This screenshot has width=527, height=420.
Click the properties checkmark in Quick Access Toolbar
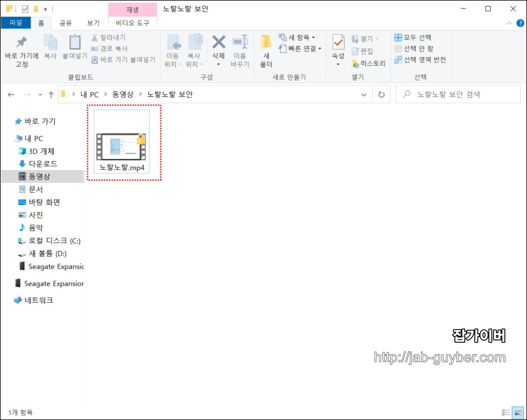[x=25, y=9]
